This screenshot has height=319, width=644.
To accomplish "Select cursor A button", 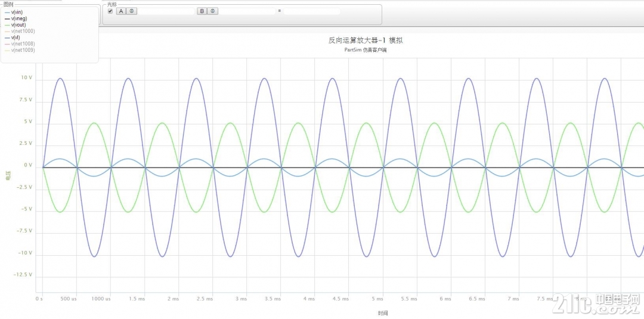I will 120,11.
